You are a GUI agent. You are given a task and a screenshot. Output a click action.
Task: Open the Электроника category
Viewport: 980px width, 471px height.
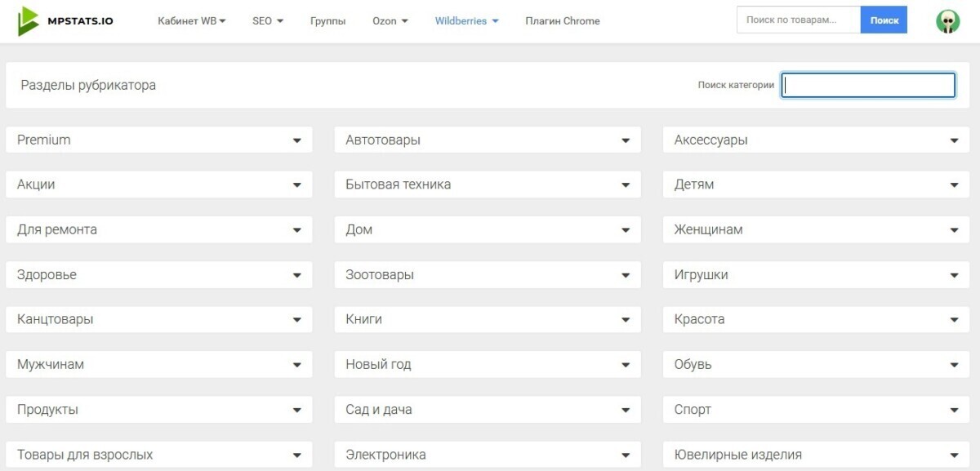point(488,455)
